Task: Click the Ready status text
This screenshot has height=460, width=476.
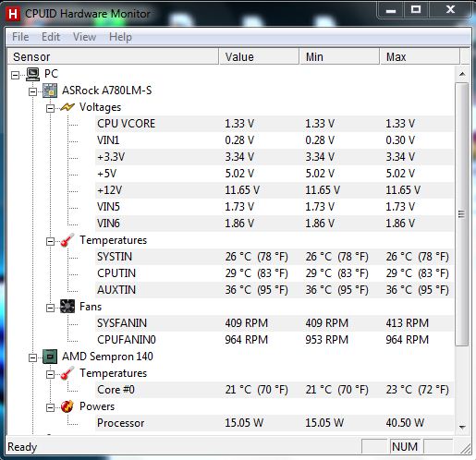Action: pyautogui.click(x=22, y=447)
